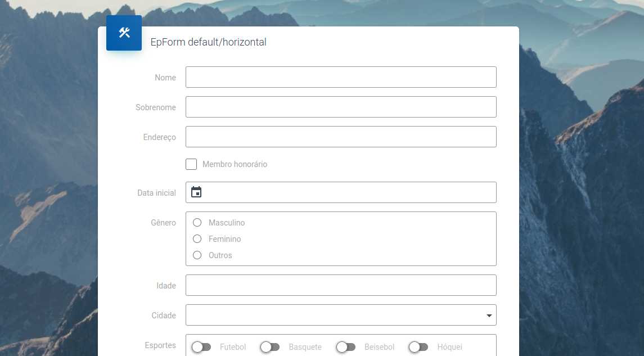Click the Sobrenome field label
Viewport: 644px width, 356px height.
[156, 107]
